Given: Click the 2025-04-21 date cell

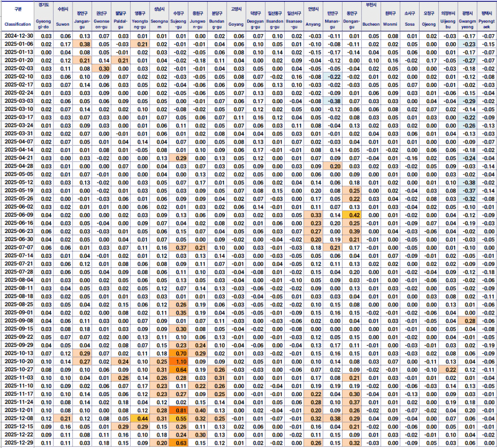Looking at the screenshot, I should [18, 158].
